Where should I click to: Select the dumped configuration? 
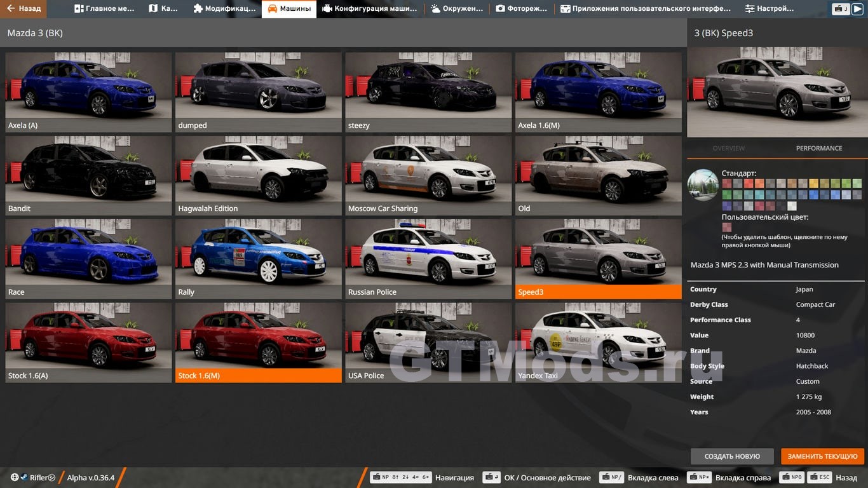(x=259, y=92)
